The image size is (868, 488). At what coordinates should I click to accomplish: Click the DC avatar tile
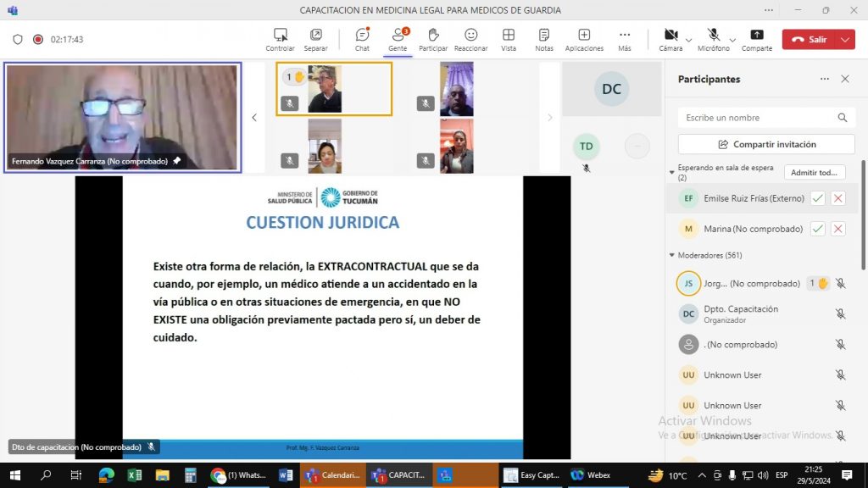(x=612, y=89)
